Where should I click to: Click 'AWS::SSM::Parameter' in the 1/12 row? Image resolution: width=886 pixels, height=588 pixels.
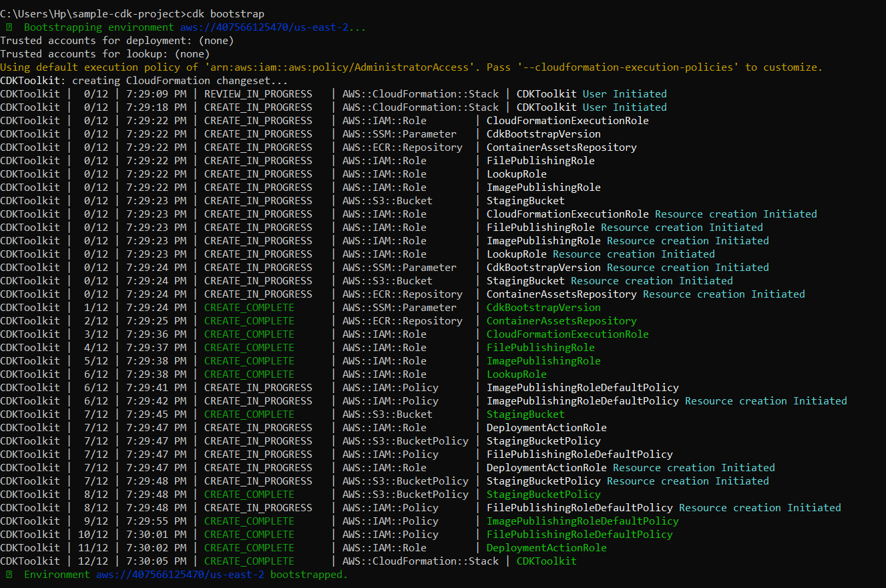click(x=399, y=308)
